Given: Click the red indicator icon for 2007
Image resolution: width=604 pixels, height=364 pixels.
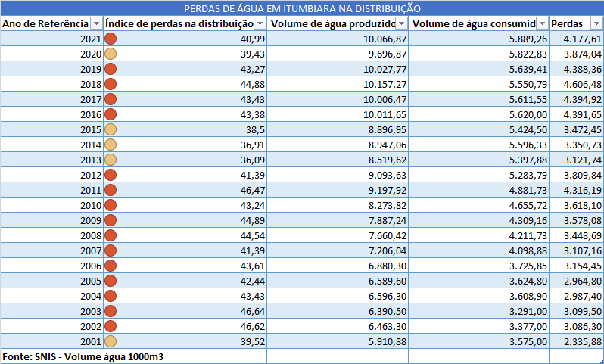Looking at the screenshot, I should click(111, 250).
